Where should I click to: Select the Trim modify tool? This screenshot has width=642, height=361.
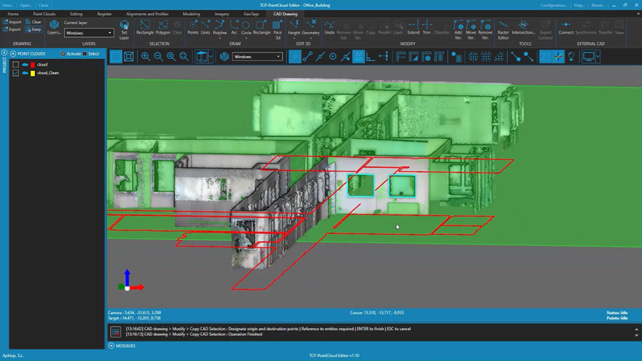(427, 27)
